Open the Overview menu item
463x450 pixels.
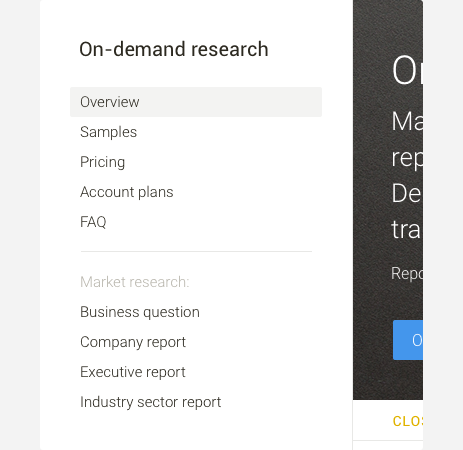click(196, 102)
